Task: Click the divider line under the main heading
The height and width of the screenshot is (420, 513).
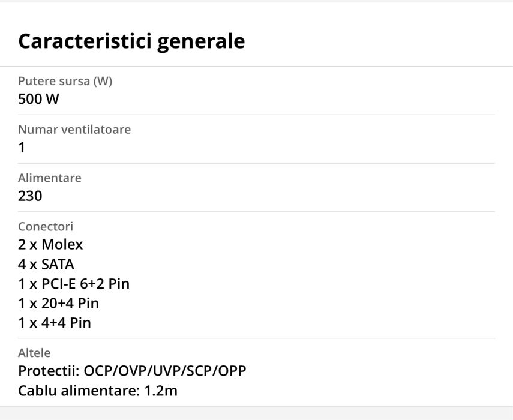Action: (256, 66)
